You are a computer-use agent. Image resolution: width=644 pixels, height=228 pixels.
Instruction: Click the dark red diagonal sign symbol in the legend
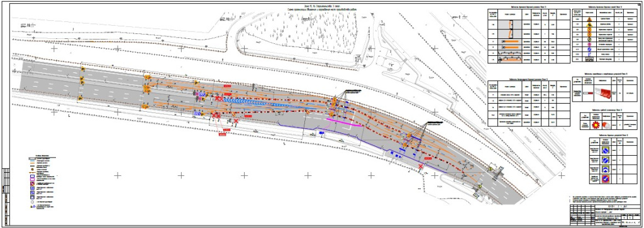click(33, 183)
